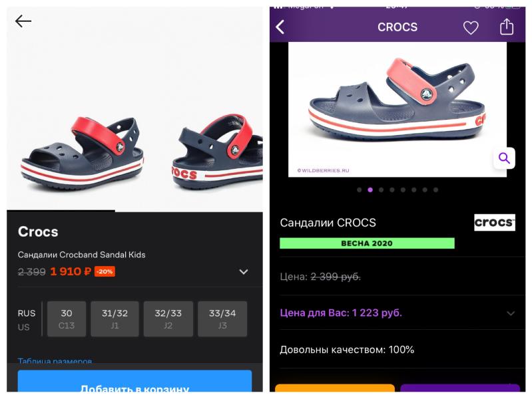Screen dimensions: 532x399
Task: Zoom product photo with magnifier icon
Action: pos(504,158)
